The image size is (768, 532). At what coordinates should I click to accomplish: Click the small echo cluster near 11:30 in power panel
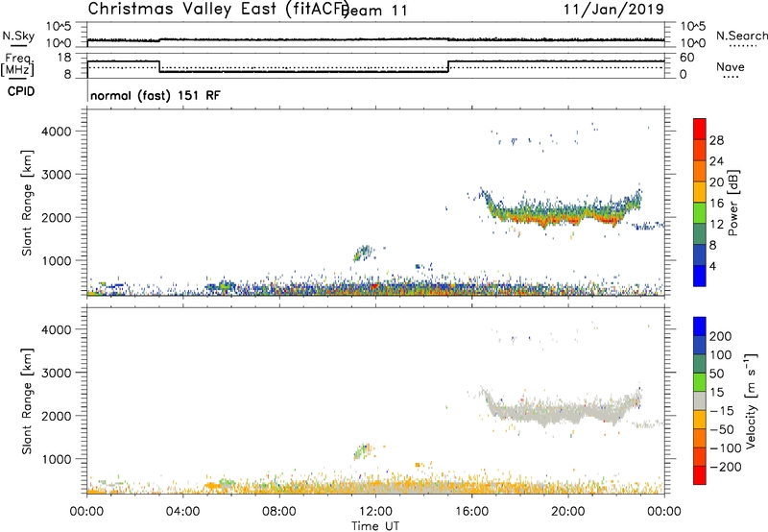click(363, 254)
